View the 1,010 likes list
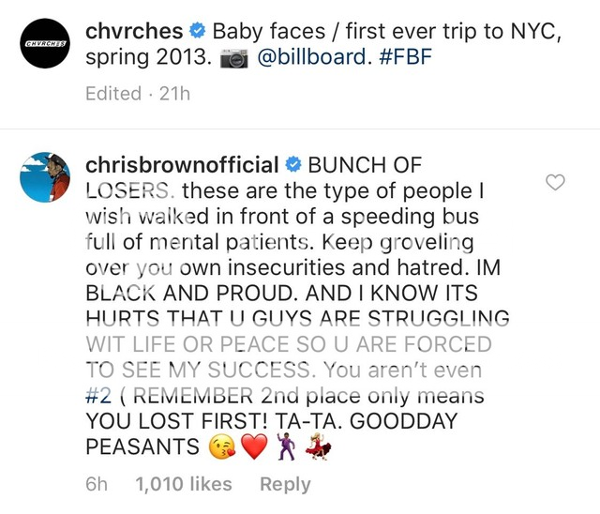The image size is (600, 514). [x=183, y=484]
